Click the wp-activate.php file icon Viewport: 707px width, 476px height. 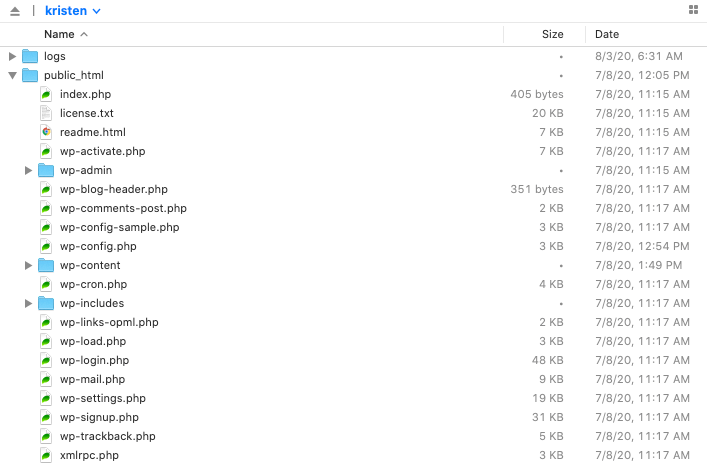(46, 151)
